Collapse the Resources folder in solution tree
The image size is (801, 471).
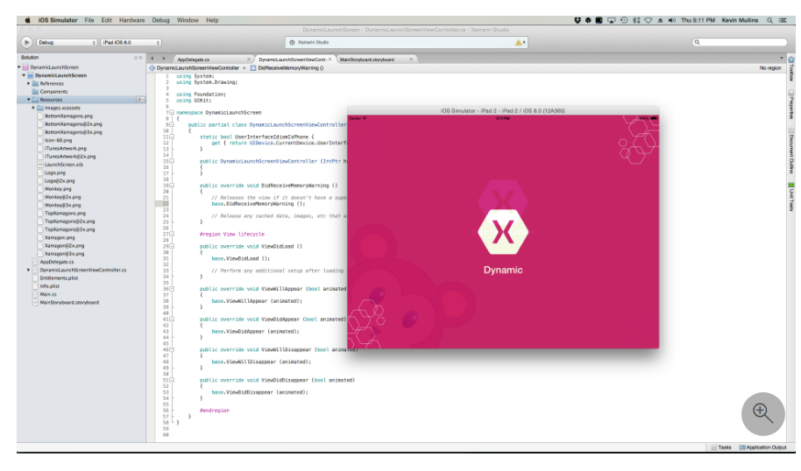click(x=29, y=100)
